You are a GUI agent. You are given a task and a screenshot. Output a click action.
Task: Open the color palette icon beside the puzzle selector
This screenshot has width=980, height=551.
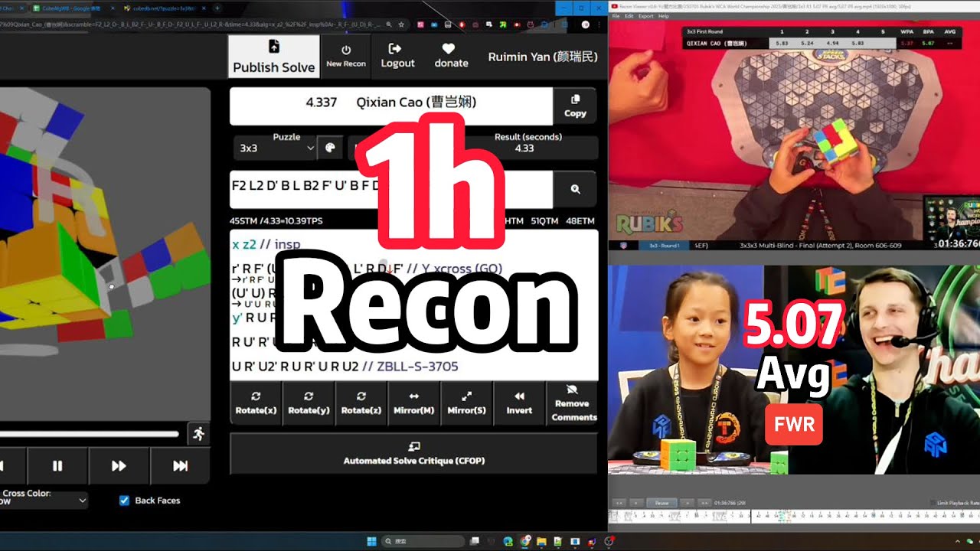coord(330,148)
